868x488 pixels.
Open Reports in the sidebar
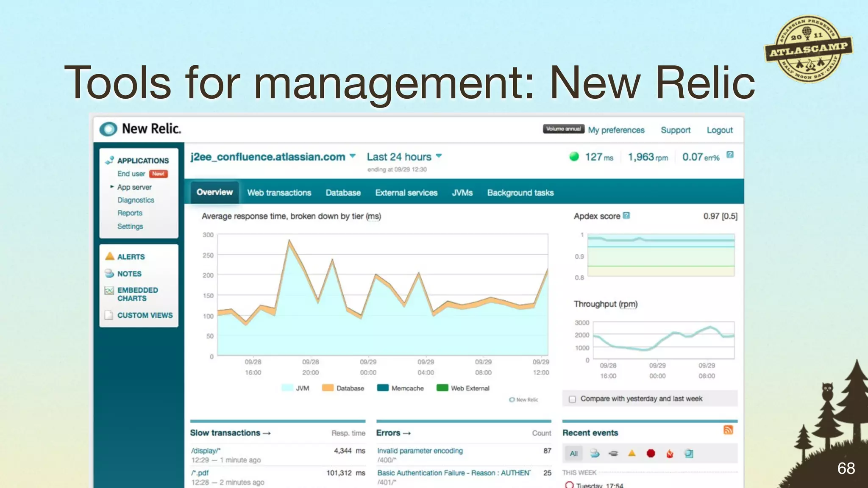[130, 213]
